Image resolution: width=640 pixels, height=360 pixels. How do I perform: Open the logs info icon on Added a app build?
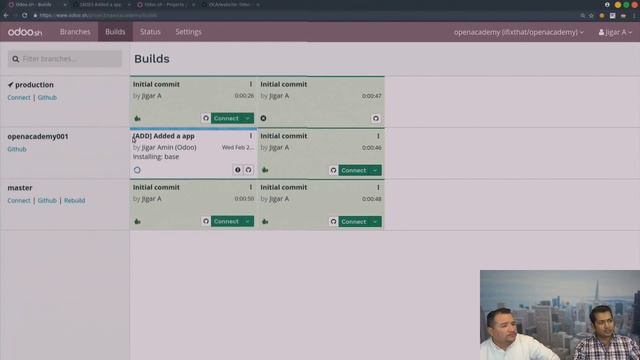[238, 170]
